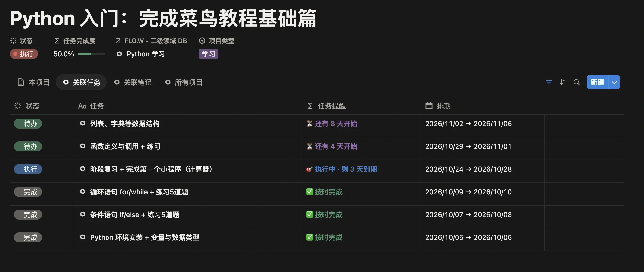This screenshot has height=272, width=644.
Task: Open task Python 环境安装 + 变量与数据类型
Action: (144, 237)
